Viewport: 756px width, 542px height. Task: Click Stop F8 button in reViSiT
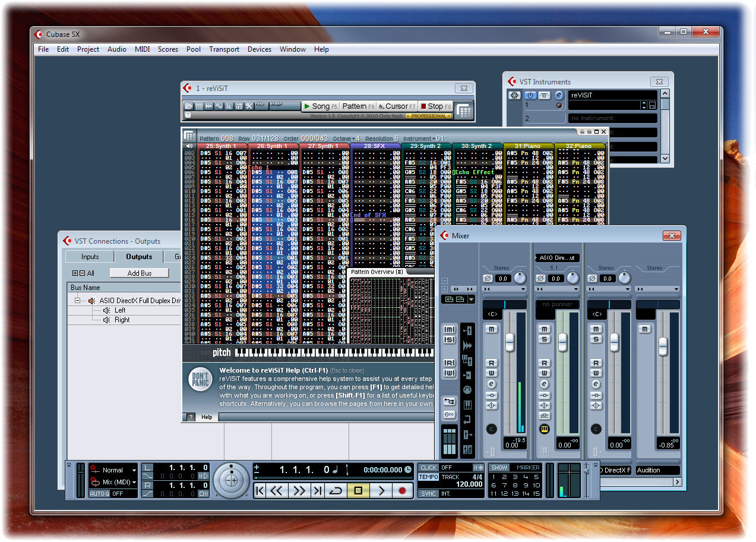click(435, 106)
